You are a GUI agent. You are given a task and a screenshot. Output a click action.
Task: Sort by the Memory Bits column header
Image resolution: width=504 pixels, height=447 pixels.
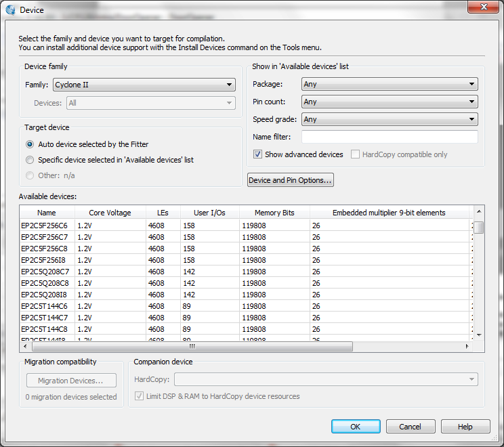point(274,213)
